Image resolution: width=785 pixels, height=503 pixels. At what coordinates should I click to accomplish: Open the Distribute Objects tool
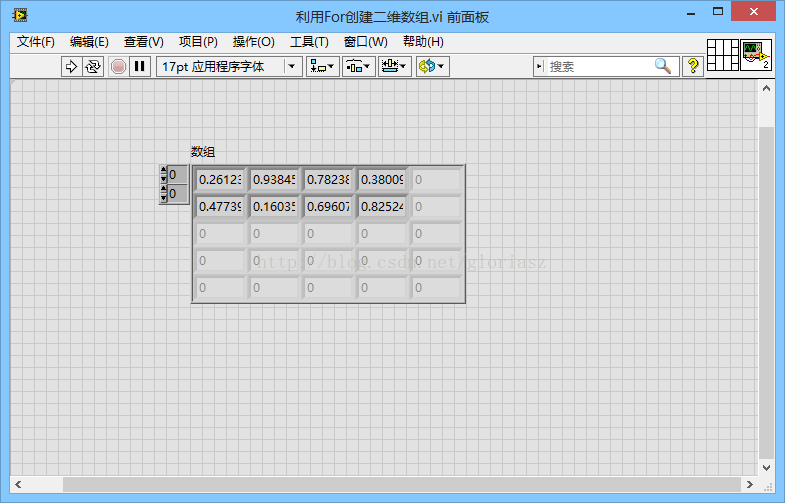tap(358, 67)
